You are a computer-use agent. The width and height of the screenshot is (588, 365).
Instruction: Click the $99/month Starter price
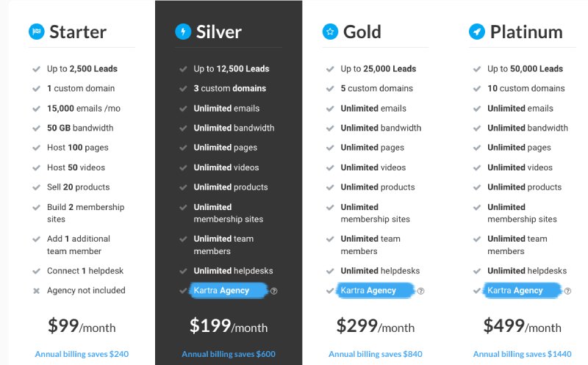click(x=82, y=325)
